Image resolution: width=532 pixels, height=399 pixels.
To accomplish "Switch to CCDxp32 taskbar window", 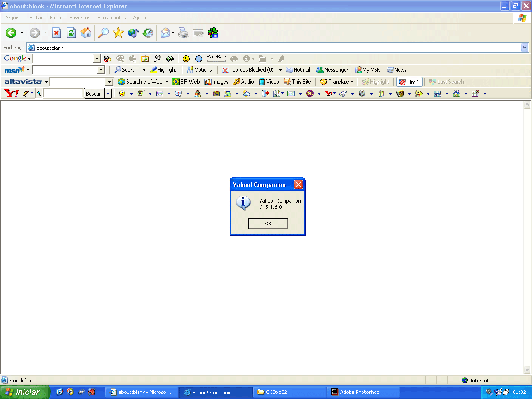I will [x=289, y=392].
